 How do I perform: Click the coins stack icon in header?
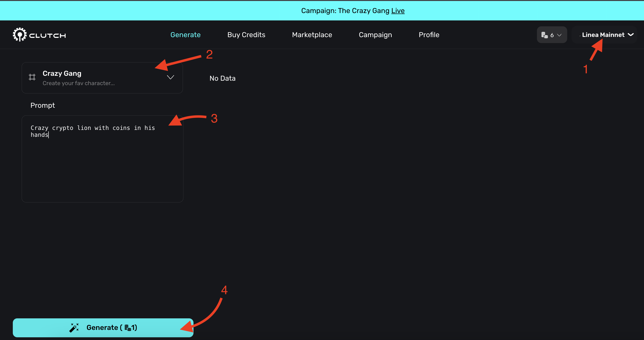(544, 35)
